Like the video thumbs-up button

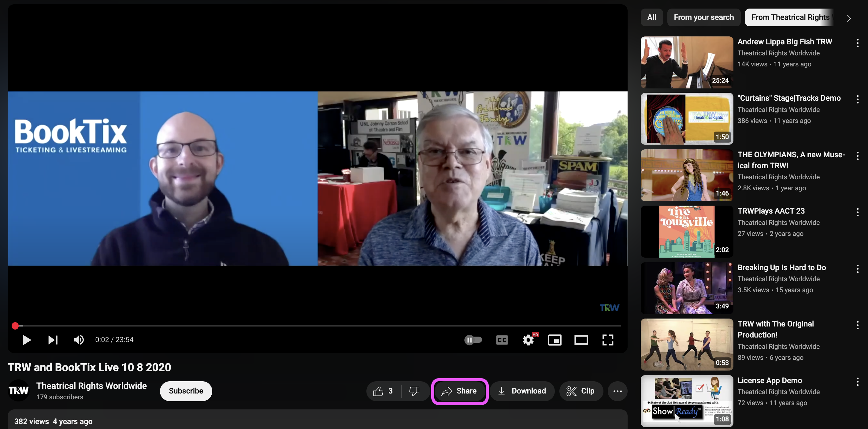pyautogui.click(x=384, y=391)
